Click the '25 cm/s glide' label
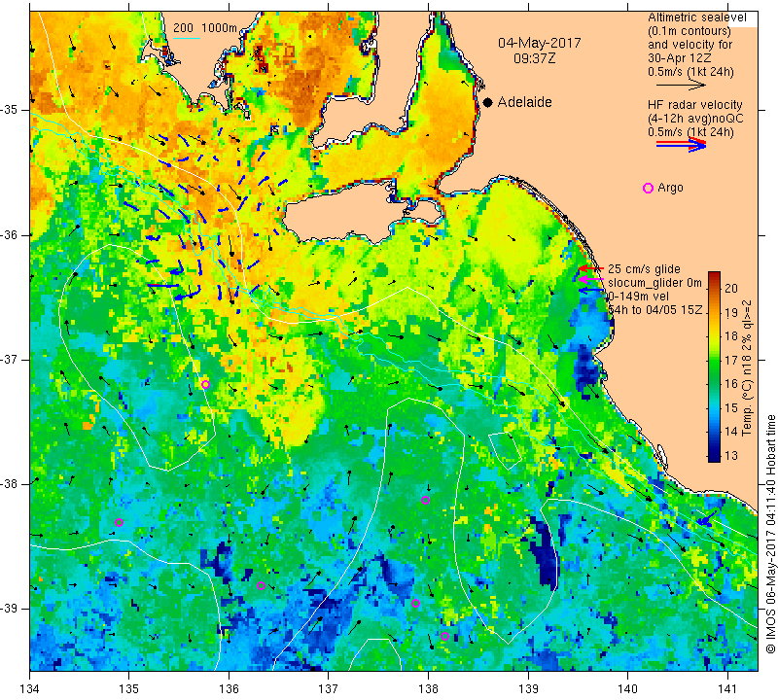 (644, 269)
